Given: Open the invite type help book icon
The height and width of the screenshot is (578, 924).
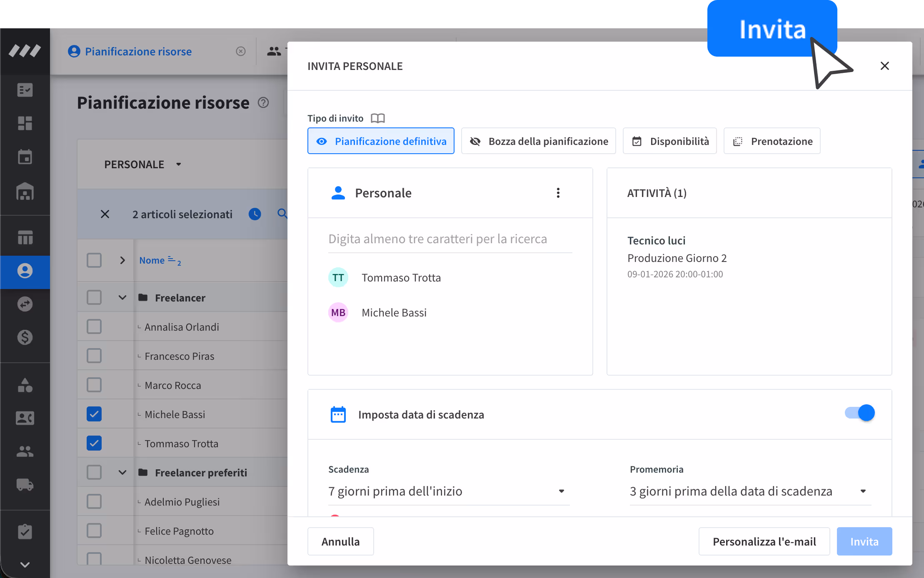Looking at the screenshot, I should click(x=377, y=118).
